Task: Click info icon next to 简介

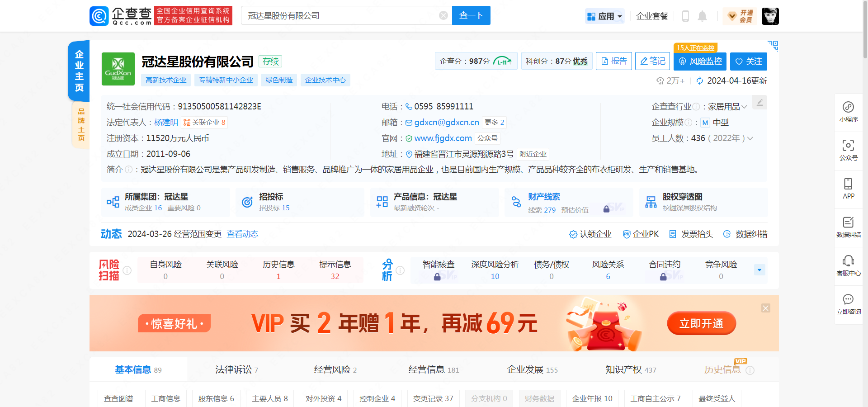Action: [129, 170]
